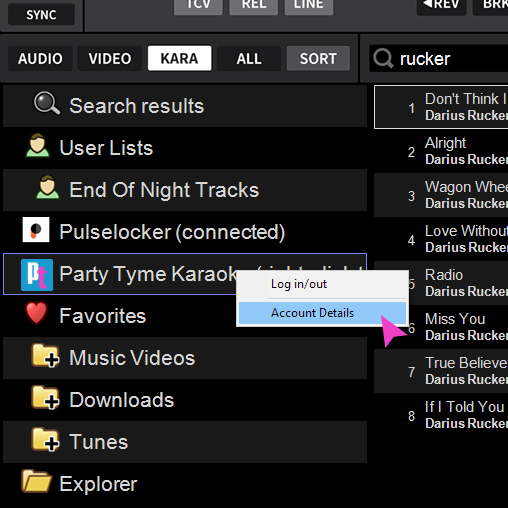Image resolution: width=508 pixels, height=508 pixels.
Task: Click the Downloads folder icon
Action: coord(46,397)
